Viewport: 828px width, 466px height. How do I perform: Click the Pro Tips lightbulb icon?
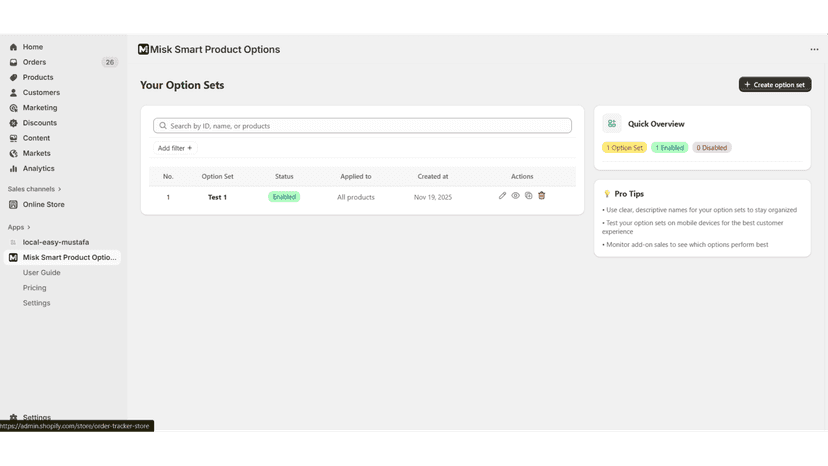(607, 194)
